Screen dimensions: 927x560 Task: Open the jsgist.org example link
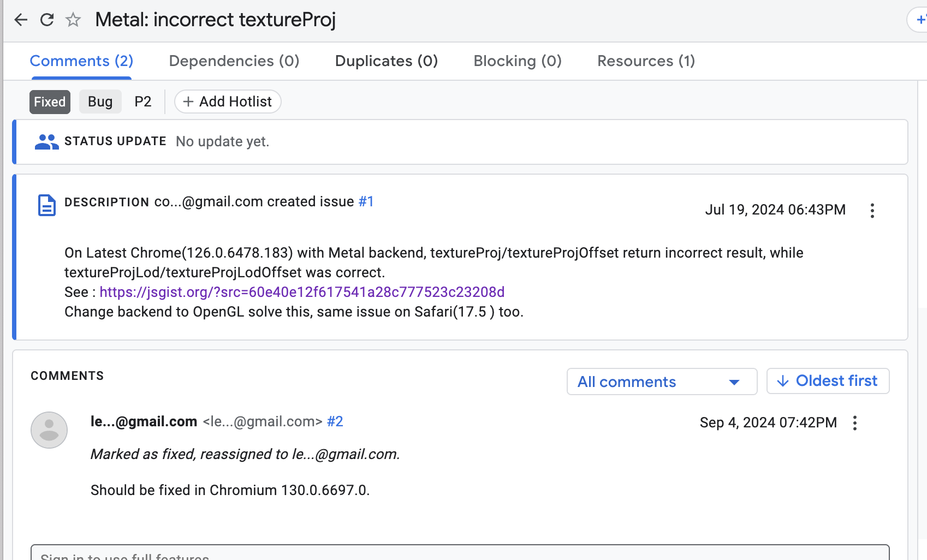[302, 292]
